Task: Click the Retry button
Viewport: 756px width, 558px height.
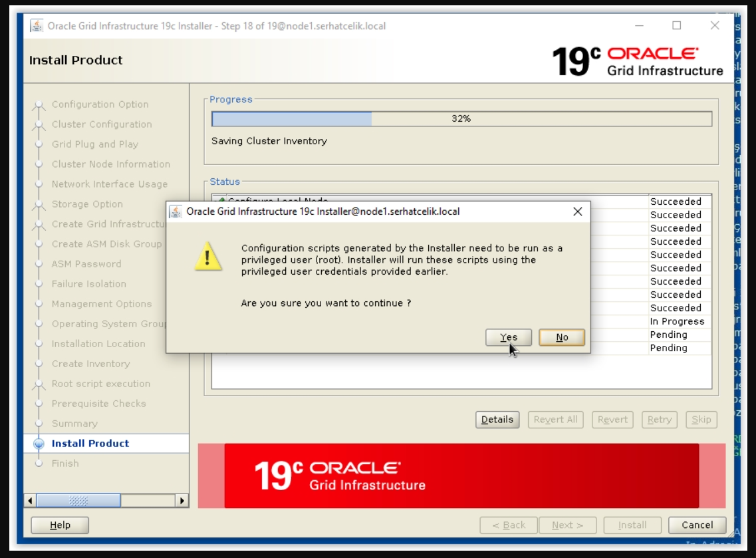Action: coord(659,420)
